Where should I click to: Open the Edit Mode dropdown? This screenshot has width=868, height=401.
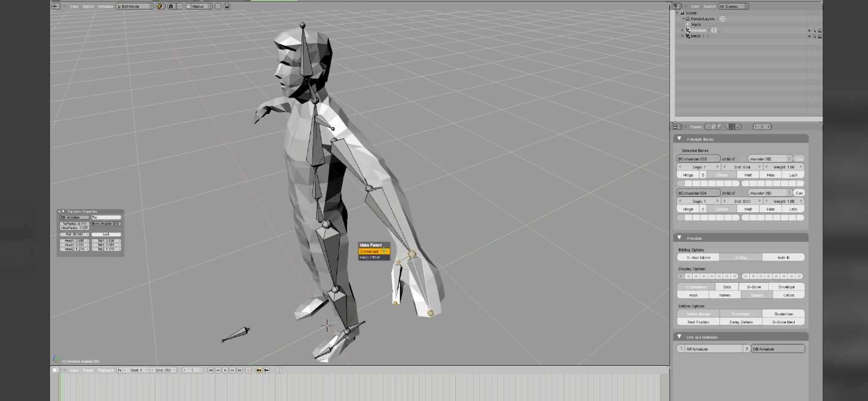[135, 6]
